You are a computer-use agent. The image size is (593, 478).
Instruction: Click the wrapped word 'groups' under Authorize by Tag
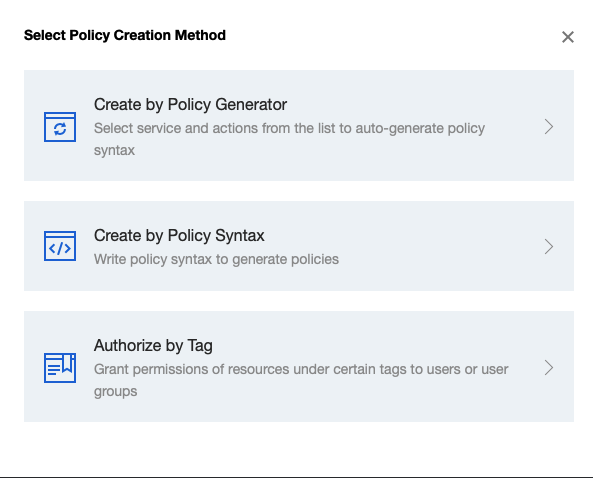tap(115, 391)
